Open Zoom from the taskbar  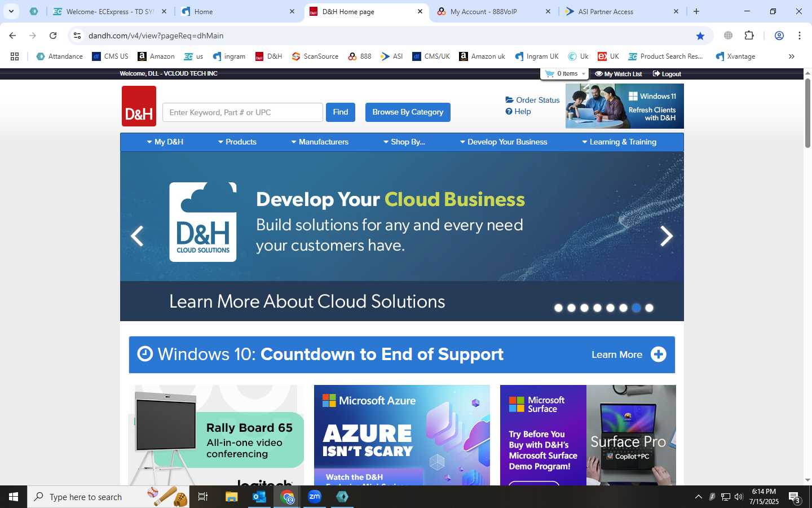tap(315, 497)
